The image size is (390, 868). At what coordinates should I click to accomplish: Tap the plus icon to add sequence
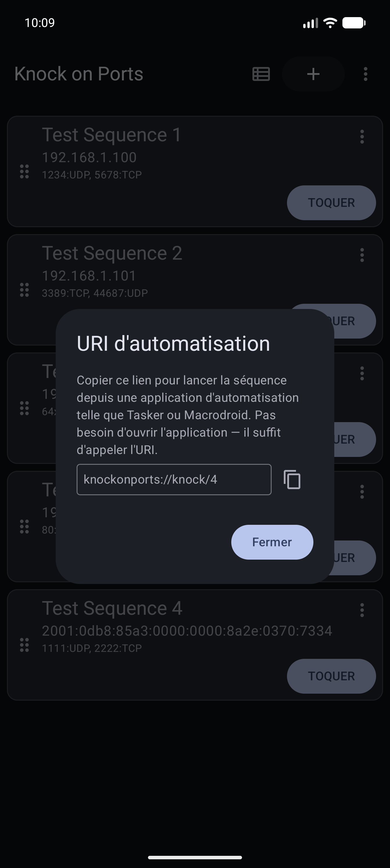(313, 74)
